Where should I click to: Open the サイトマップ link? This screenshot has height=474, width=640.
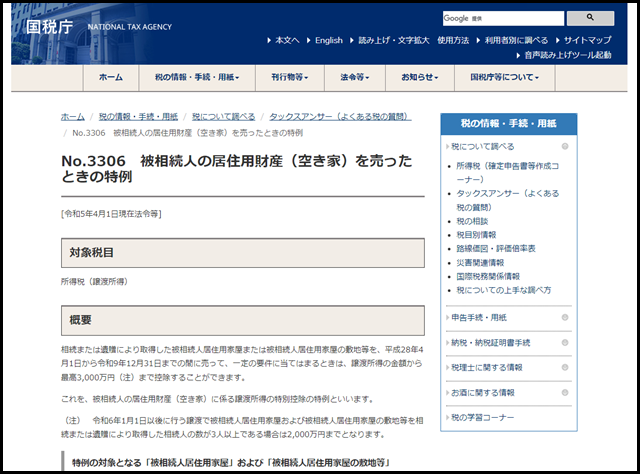pyautogui.click(x=588, y=40)
